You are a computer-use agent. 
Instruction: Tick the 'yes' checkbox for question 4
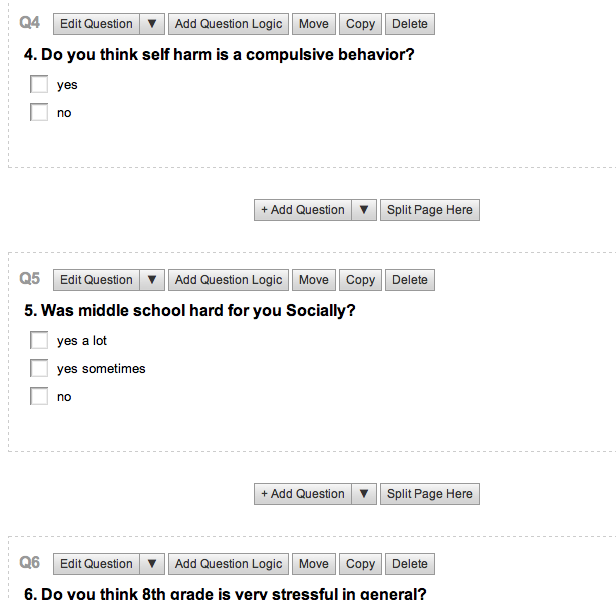(39, 85)
